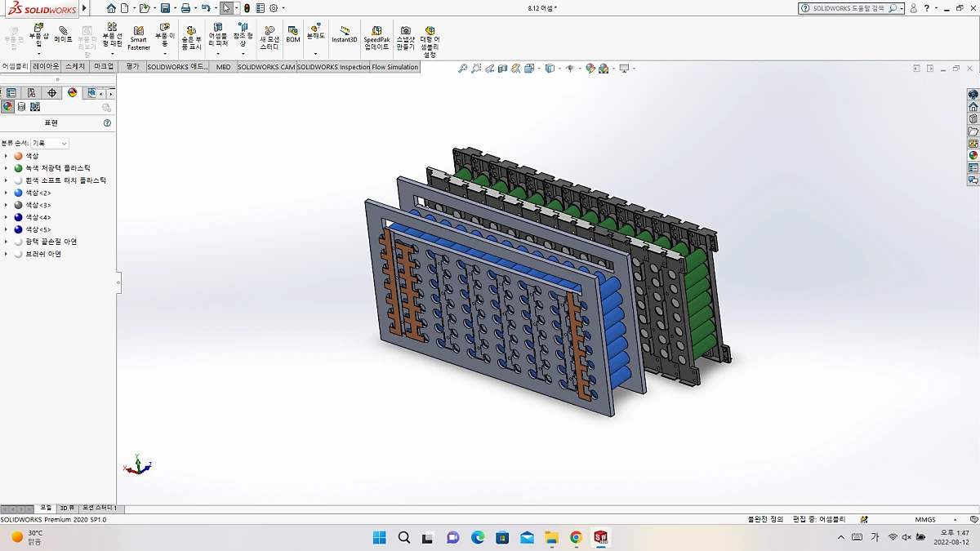Open File Explorer folder in right task pane

(x=973, y=131)
